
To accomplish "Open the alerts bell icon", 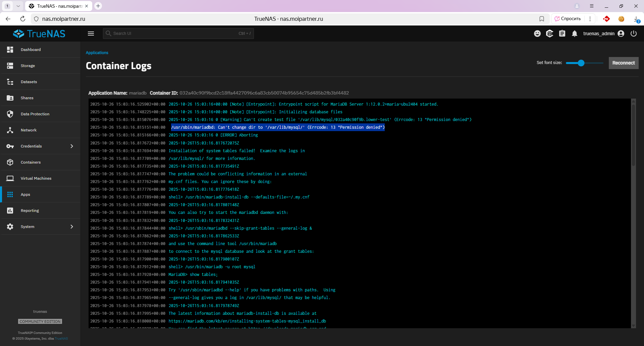I will 575,34.
